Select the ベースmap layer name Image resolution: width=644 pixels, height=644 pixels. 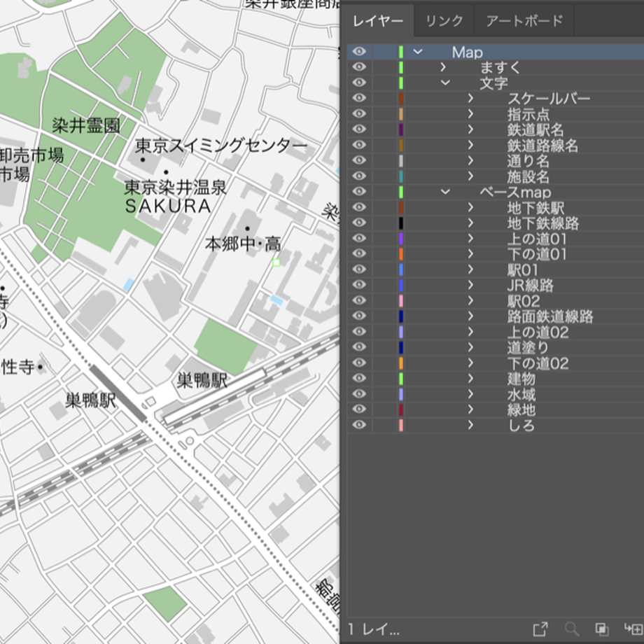click(515, 192)
